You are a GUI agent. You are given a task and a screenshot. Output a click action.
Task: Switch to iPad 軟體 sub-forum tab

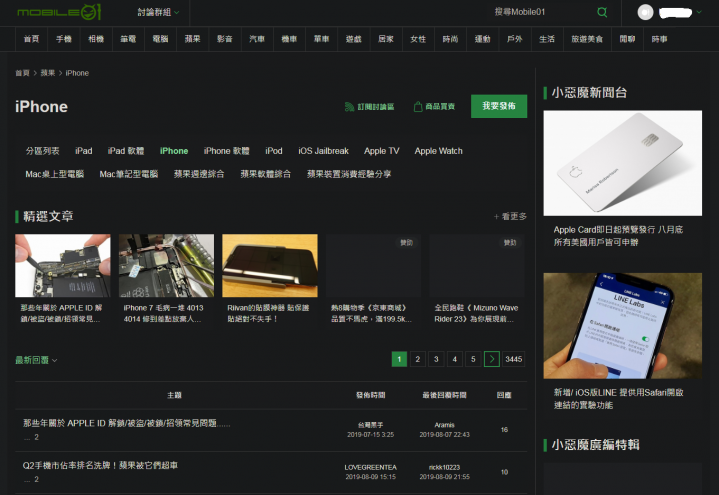point(126,151)
